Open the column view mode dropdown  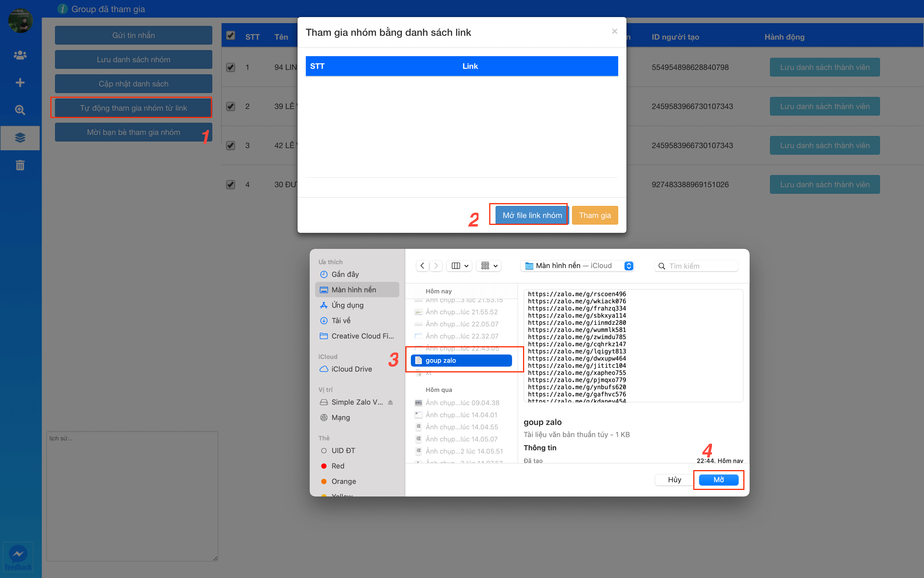pyautogui.click(x=459, y=266)
